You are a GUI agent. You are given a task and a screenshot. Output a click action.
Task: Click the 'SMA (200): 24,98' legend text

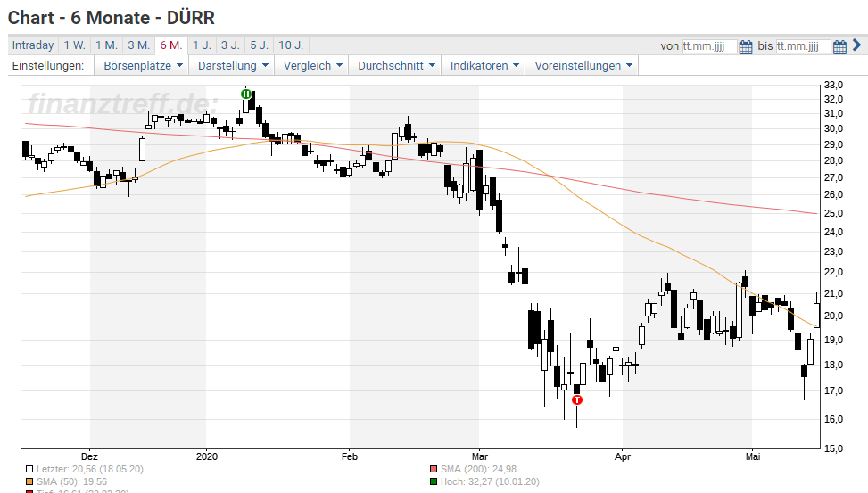pos(478,469)
